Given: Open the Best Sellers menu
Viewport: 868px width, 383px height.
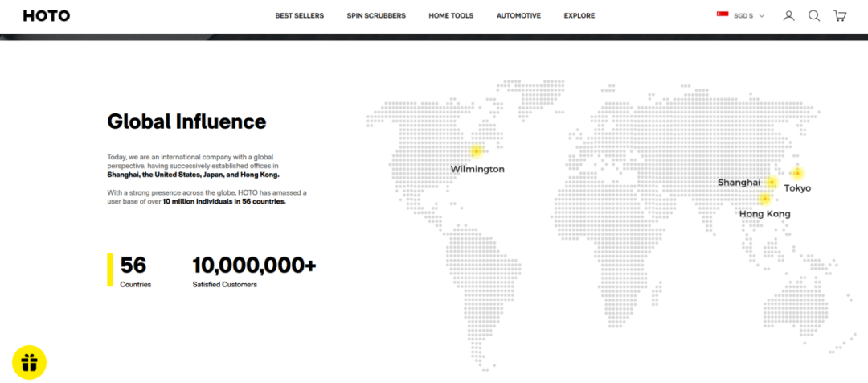Looking at the screenshot, I should (x=299, y=15).
